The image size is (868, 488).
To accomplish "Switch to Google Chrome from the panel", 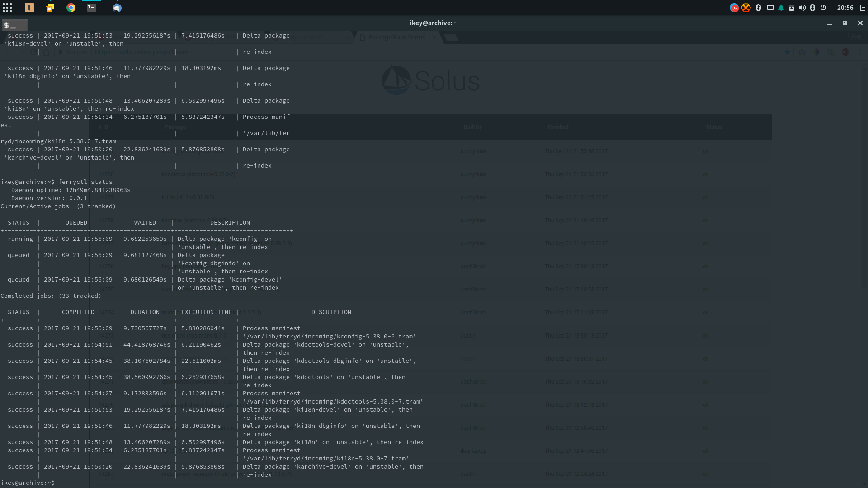I will (x=71, y=8).
